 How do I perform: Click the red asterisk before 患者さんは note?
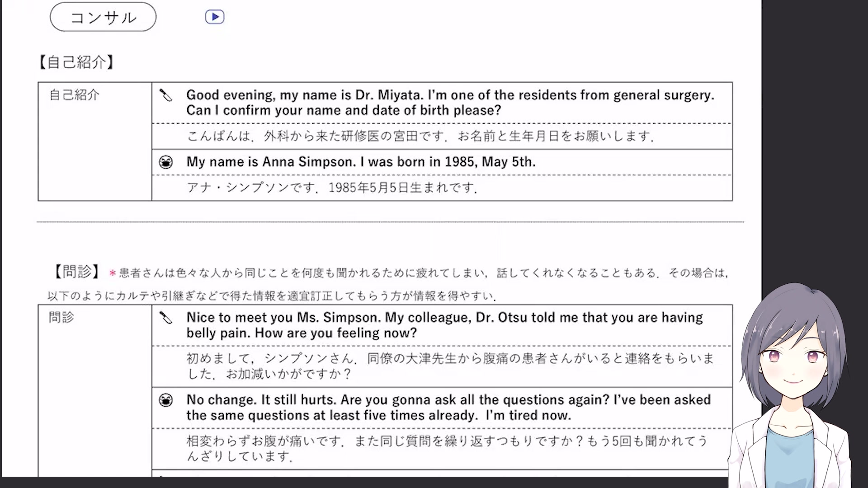pos(113,273)
